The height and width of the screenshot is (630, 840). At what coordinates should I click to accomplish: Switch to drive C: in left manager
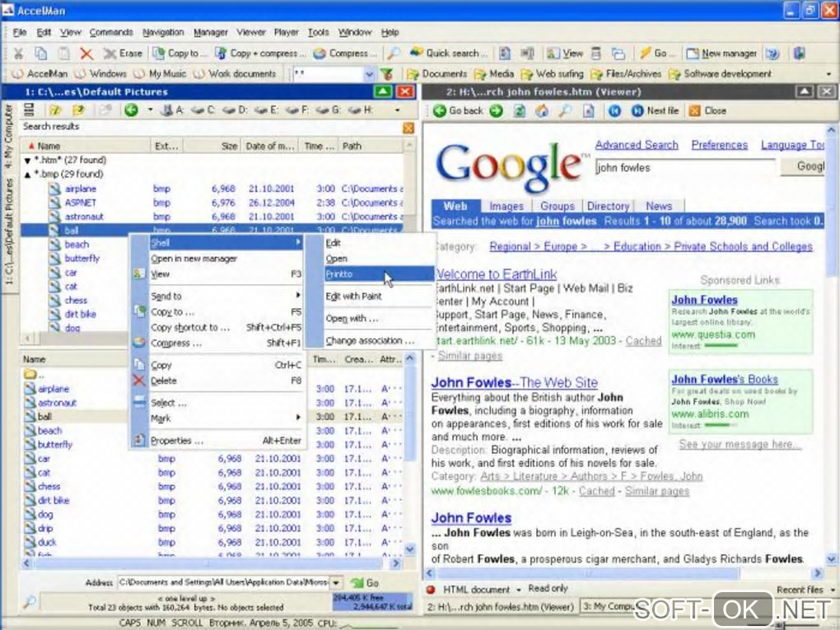203,110
